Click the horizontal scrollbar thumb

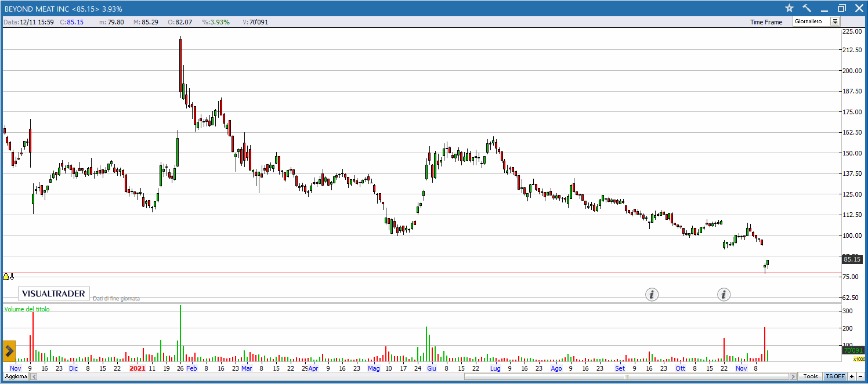click(x=627, y=376)
